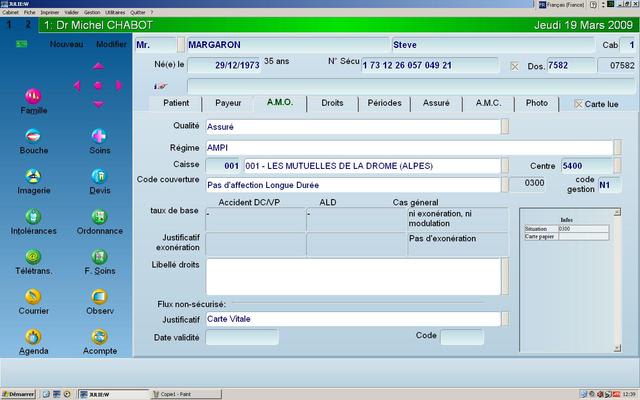The image size is (640, 400).
Task: Click the Ordonnance prescription icon
Action: pyautogui.click(x=99, y=217)
